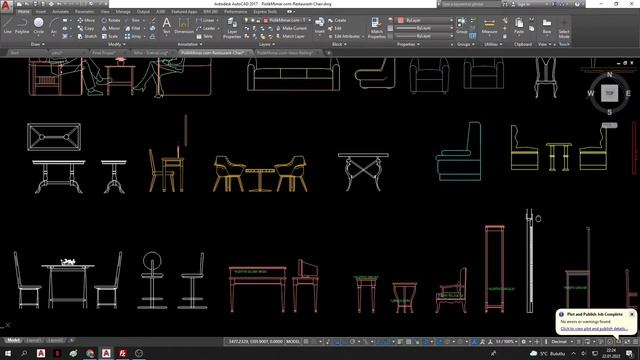Expand the Draw panel
The image size is (640, 360).
tap(38, 44)
